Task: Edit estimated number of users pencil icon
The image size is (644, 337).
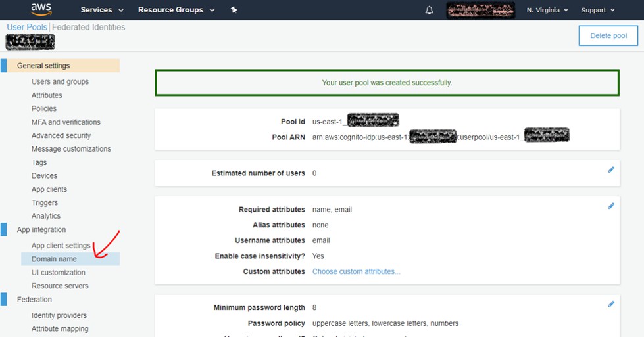Action: tap(611, 170)
